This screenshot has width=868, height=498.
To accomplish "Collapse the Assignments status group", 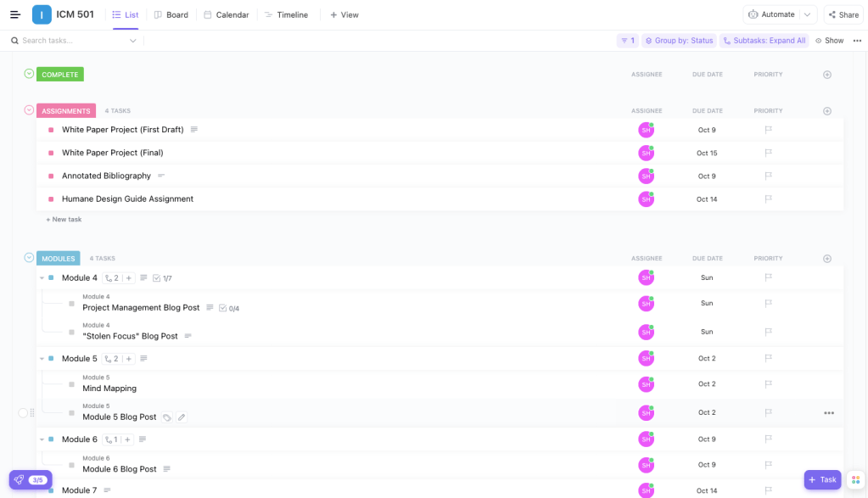I will point(29,110).
